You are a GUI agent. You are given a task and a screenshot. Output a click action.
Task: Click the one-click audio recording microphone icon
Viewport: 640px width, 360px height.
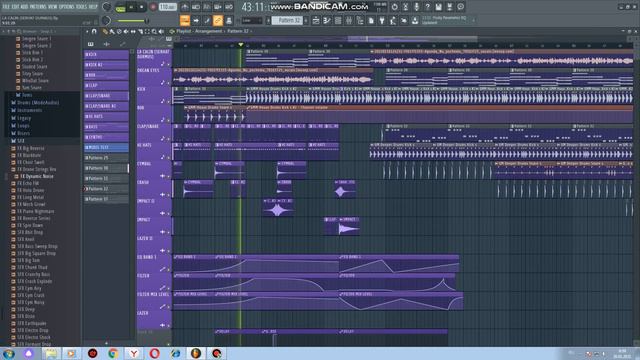pyautogui.click(x=416, y=7)
